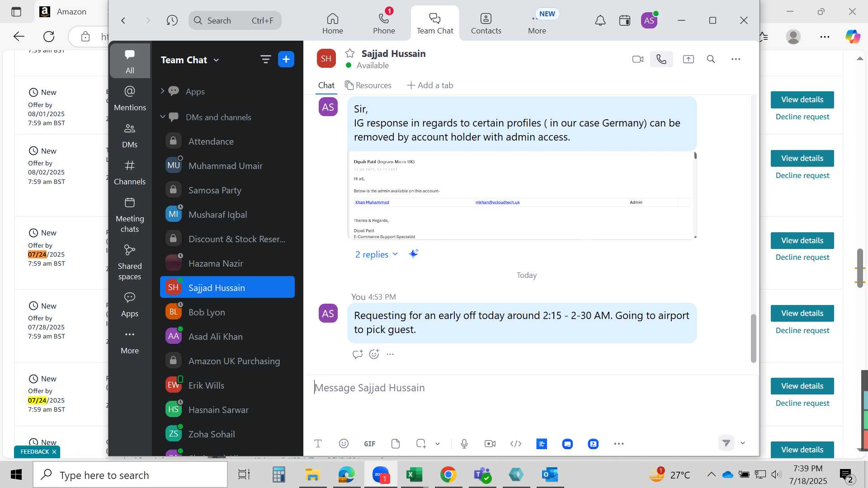Click the screenshot capture icon
Image resolution: width=868 pixels, height=488 pixels.
[x=421, y=444]
